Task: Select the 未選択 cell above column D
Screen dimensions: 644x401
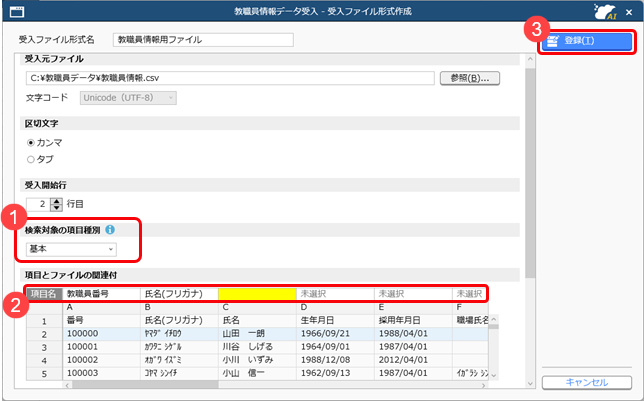Action: pos(335,294)
